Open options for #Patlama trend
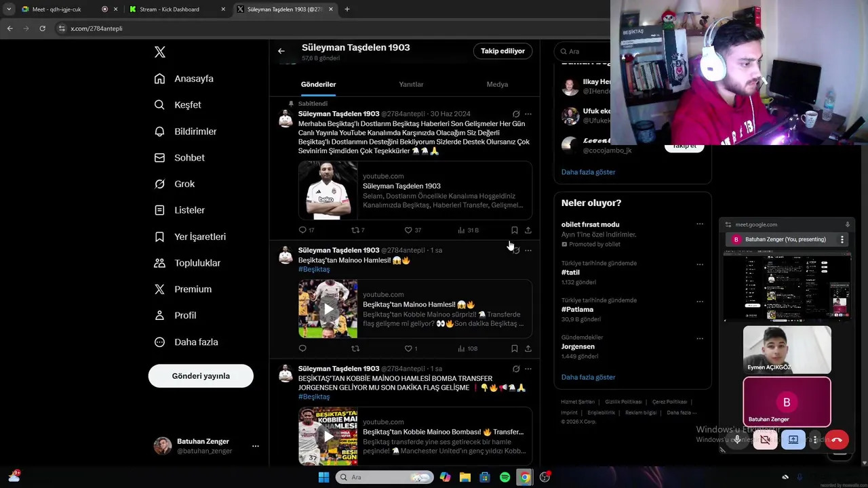The image size is (868, 488). 700,302
